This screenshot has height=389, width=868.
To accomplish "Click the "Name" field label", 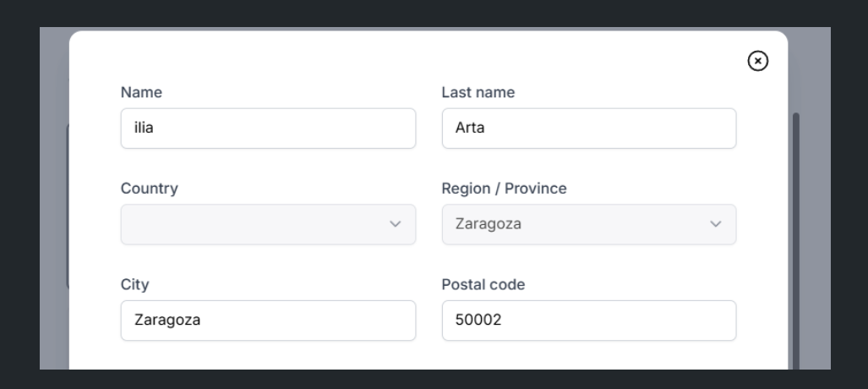I will coord(141,92).
